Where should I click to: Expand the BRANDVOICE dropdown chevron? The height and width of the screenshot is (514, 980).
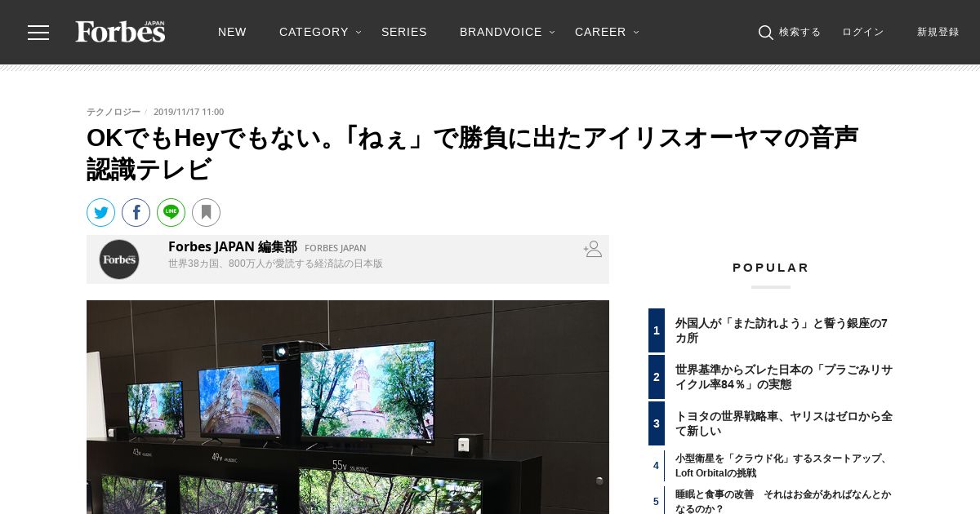click(x=552, y=33)
